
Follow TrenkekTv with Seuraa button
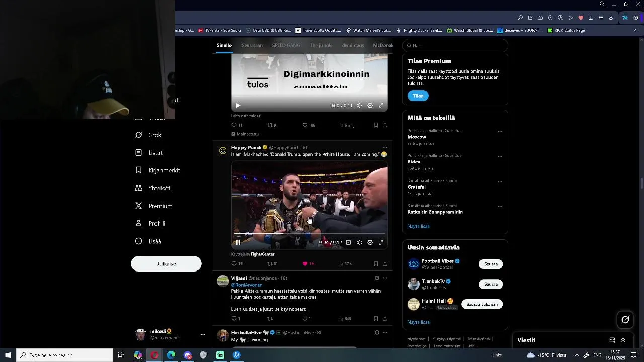pos(491,284)
